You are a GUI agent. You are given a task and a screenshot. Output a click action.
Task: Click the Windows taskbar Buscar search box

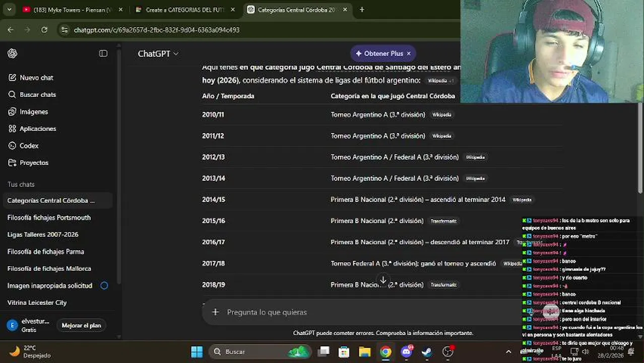[259, 351]
